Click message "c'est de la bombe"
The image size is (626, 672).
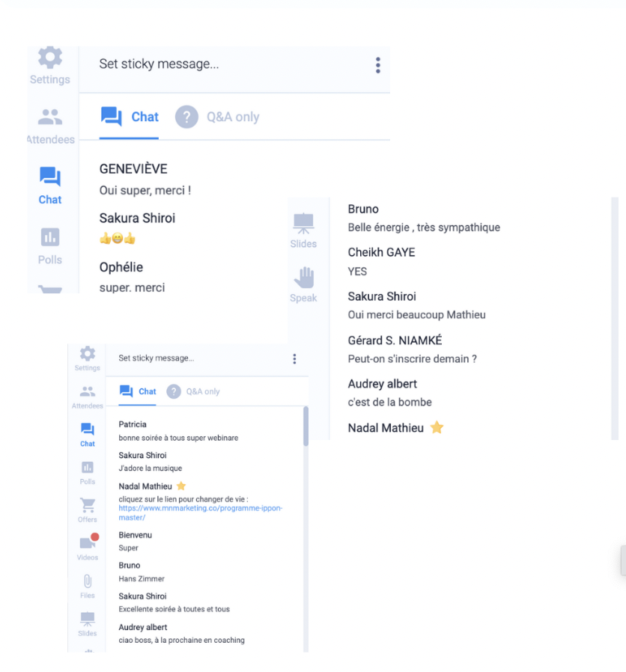389,403
